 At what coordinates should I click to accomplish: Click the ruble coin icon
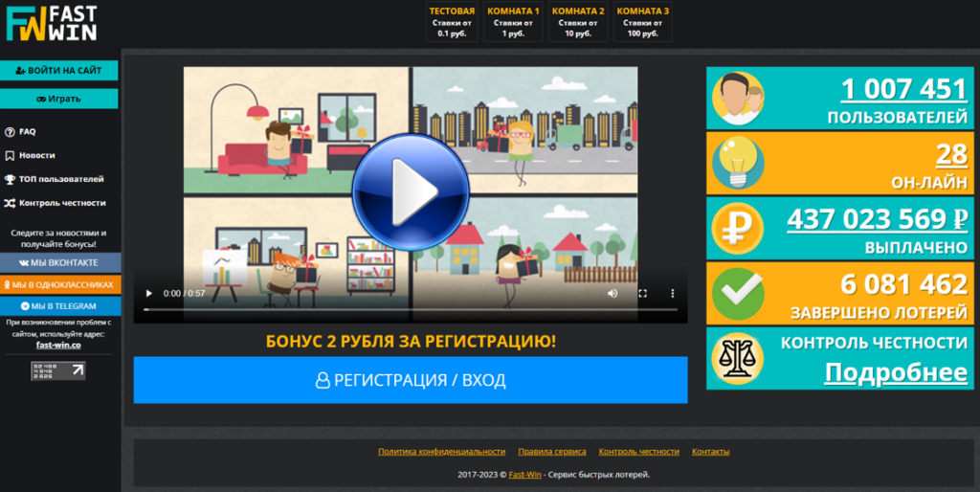738,228
